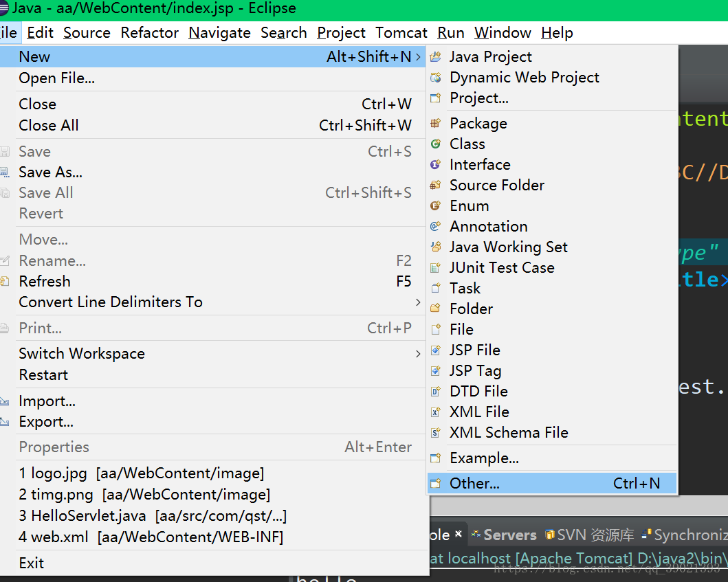Switch to the Servers tab

point(509,535)
